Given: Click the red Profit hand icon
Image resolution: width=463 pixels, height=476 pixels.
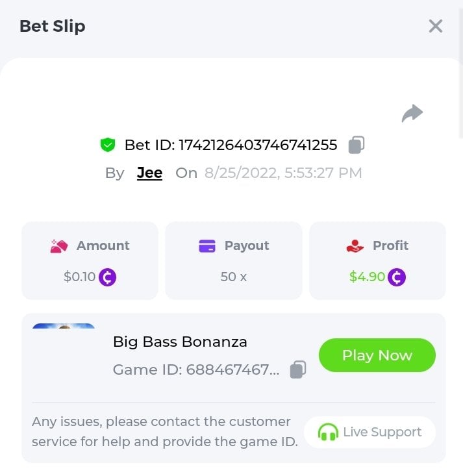Looking at the screenshot, I should click(x=355, y=246).
